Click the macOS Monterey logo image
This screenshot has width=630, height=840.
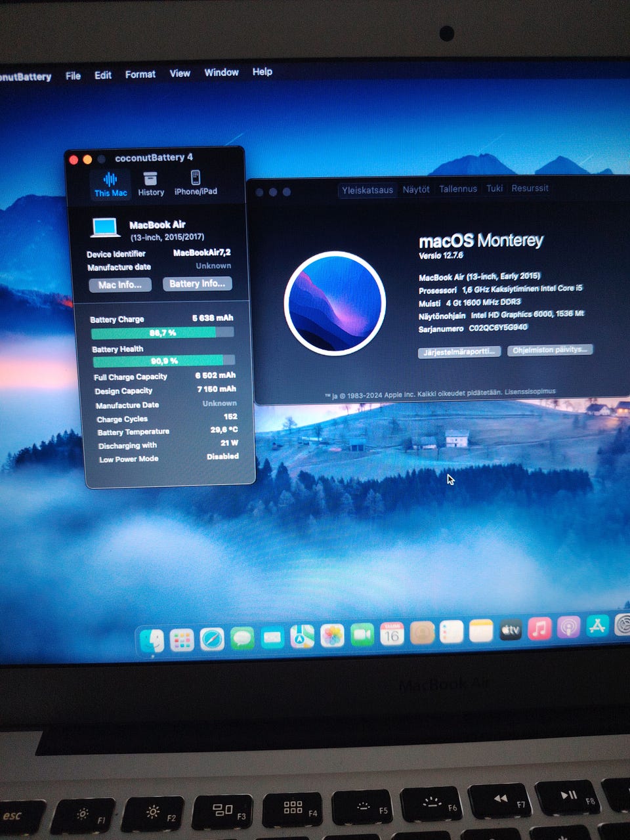point(335,303)
